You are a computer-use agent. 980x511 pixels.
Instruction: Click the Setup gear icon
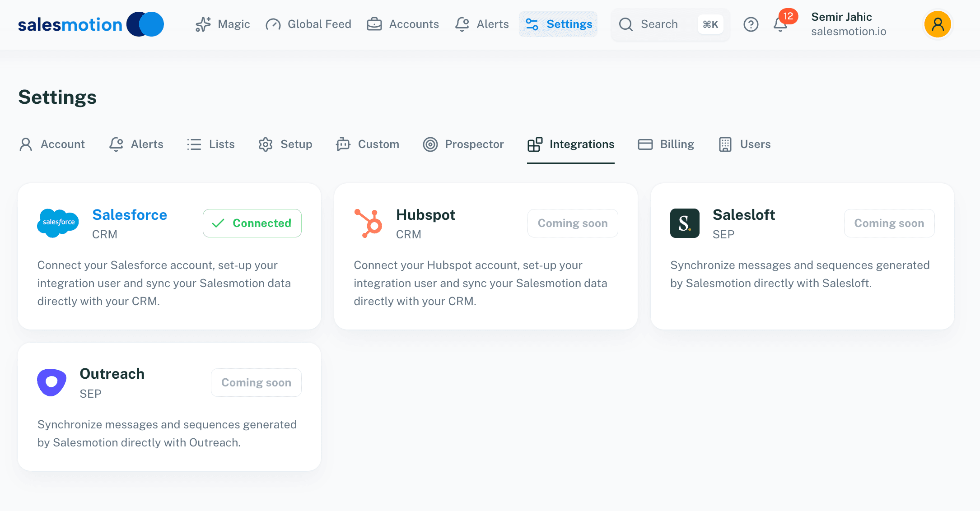(266, 144)
